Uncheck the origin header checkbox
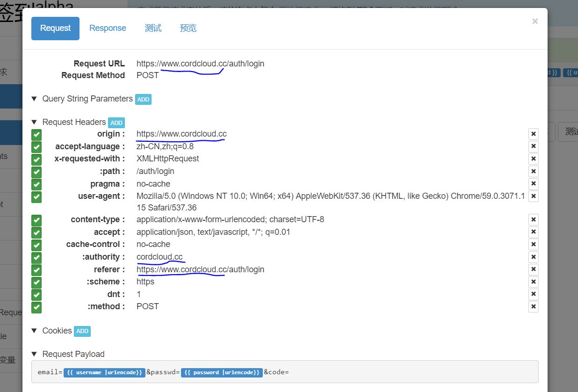578x392 pixels. (x=36, y=134)
